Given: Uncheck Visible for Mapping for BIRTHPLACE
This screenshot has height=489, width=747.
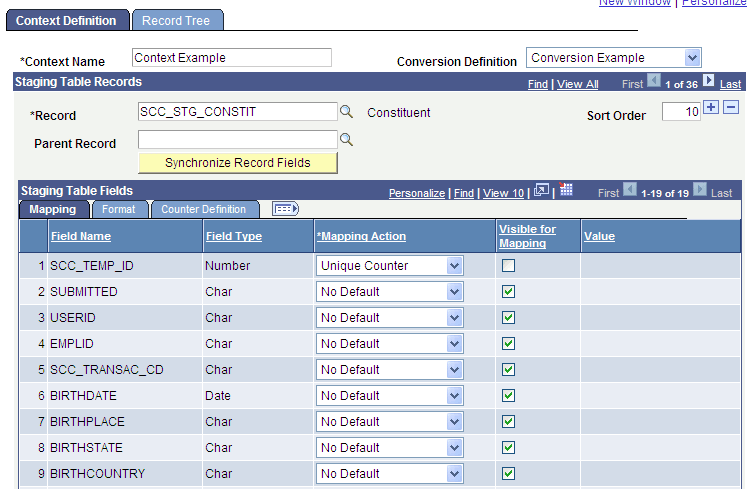Looking at the screenshot, I should pyautogui.click(x=508, y=421).
